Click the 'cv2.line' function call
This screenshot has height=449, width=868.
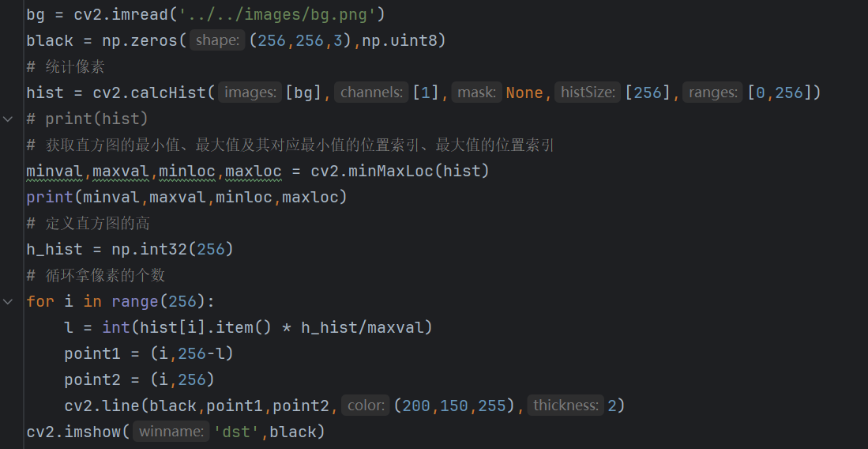tap(102, 406)
